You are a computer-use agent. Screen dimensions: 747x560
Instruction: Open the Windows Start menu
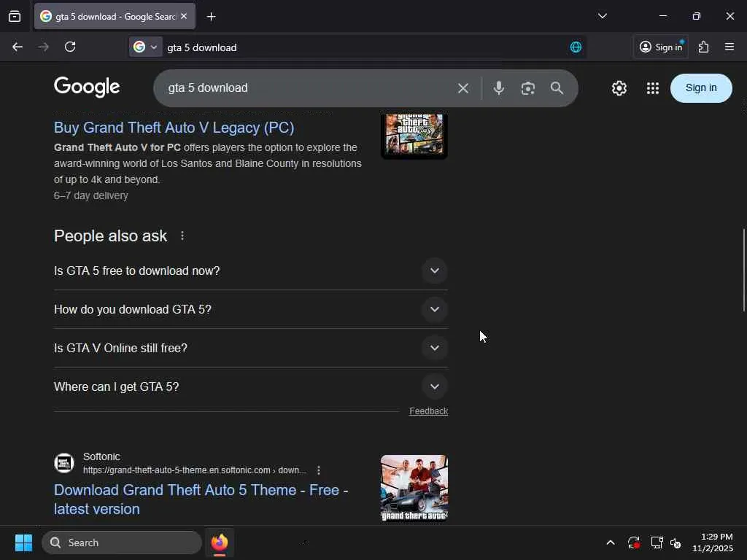pyautogui.click(x=23, y=542)
